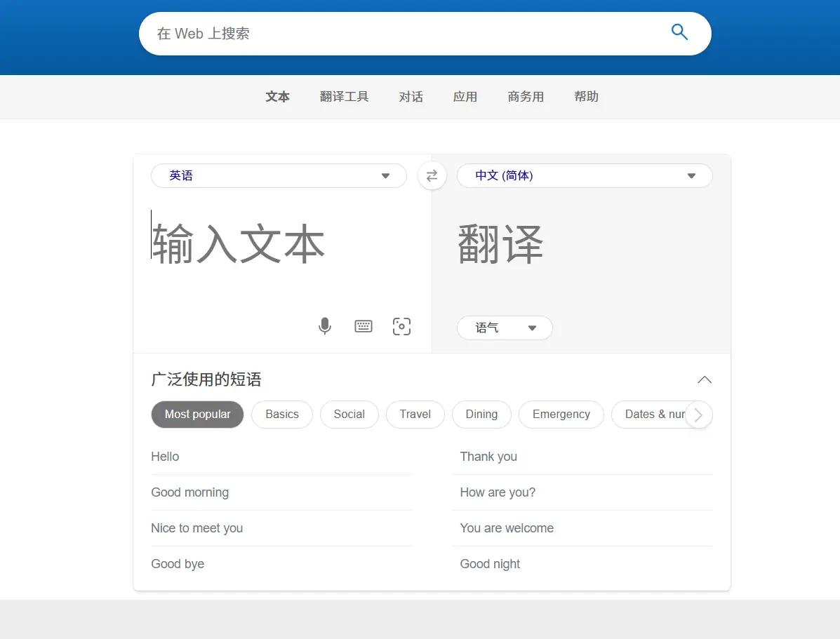840x639 pixels.
Task: Open the on-screen keyboard icon
Action: (x=363, y=326)
